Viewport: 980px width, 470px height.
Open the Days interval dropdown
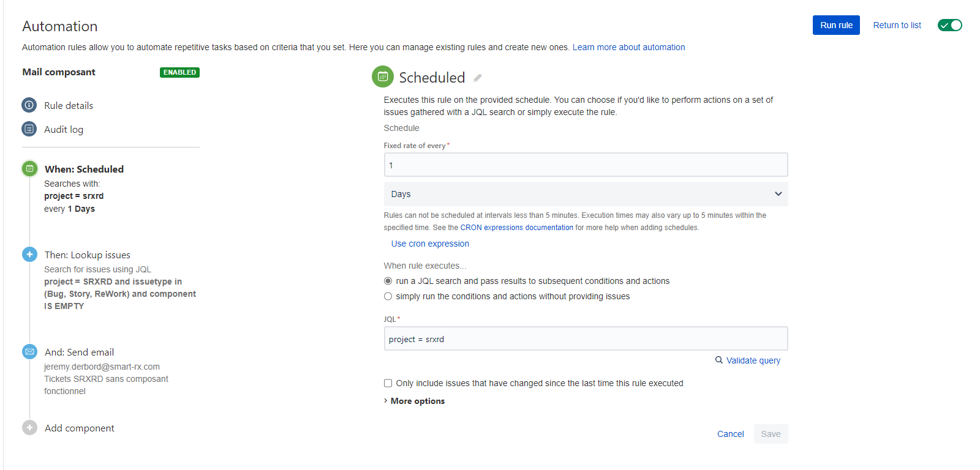[x=586, y=194]
